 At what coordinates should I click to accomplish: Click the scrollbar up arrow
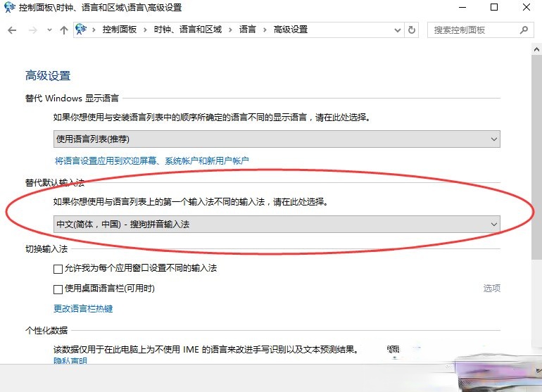536,49
